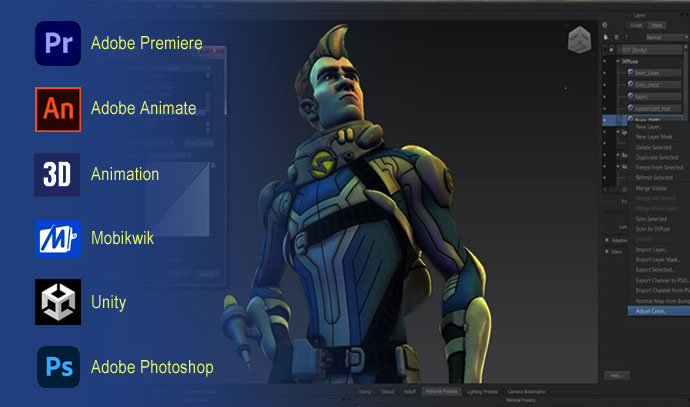
Task: Click the Adobe Animate An logo
Action: pos(58,109)
